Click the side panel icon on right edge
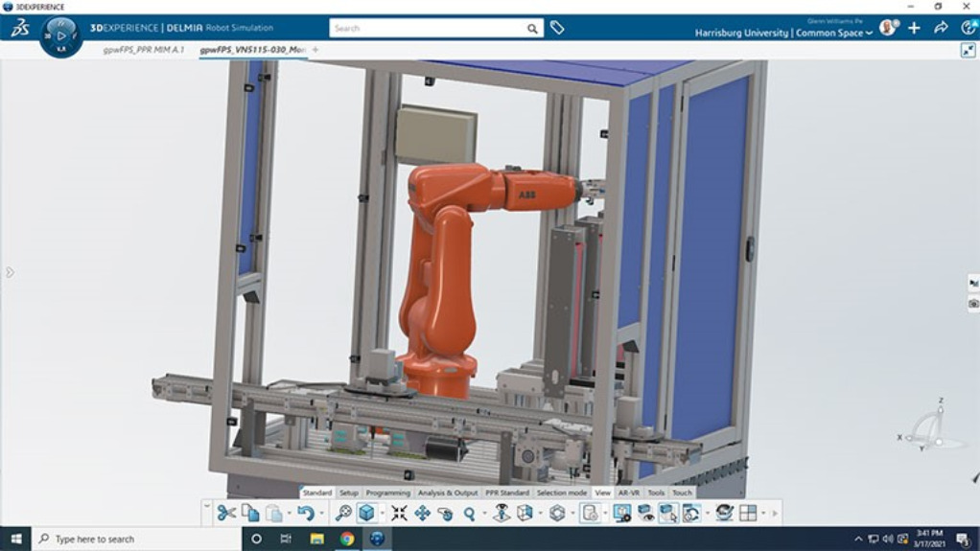The width and height of the screenshot is (980, 551). 973,283
